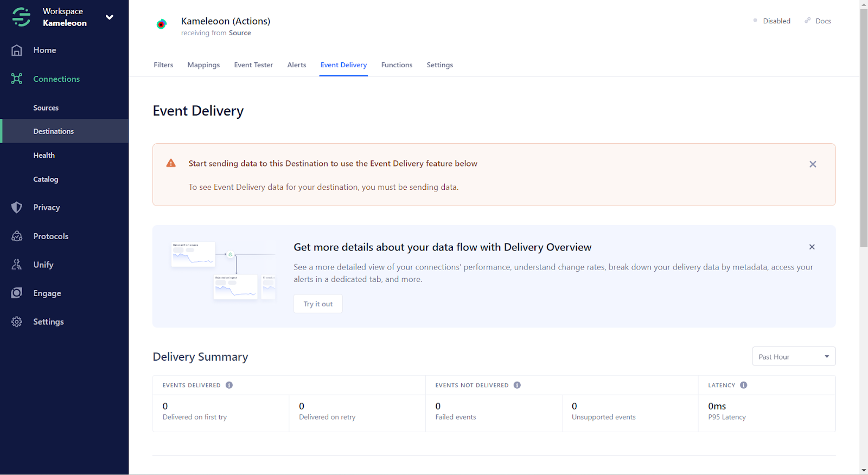The width and height of the screenshot is (868, 475).
Task: Click the Settings gear icon in sidebar
Action: click(17, 322)
